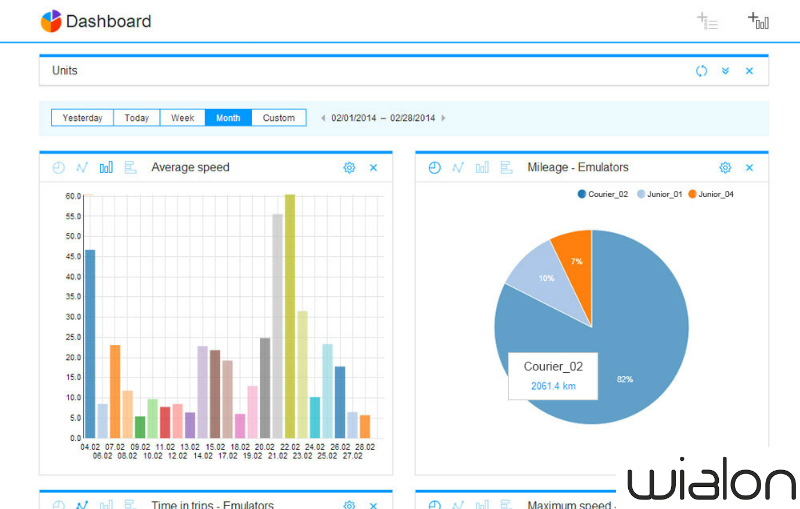This screenshot has height=509, width=800.
Task: Refresh the Units panel
Action: pyautogui.click(x=702, y=71)
